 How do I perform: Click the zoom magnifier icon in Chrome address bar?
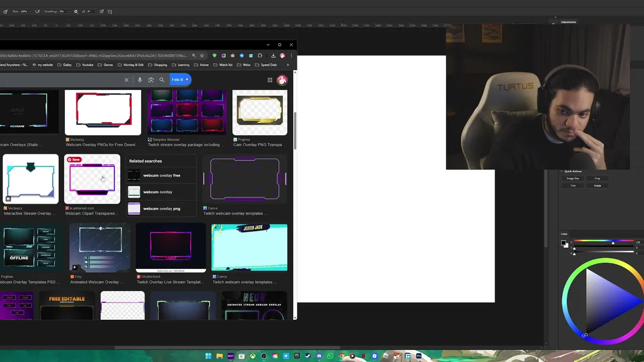pos(194,55)
